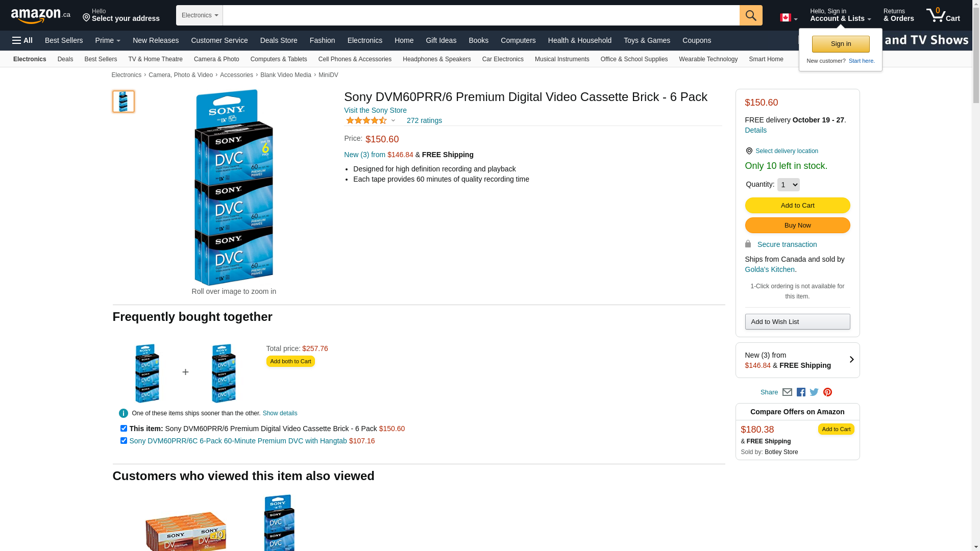
Task: Uncheck the 'This item' Sony DVM60PRR/6 checkbox
Action: tap(124, 429)
